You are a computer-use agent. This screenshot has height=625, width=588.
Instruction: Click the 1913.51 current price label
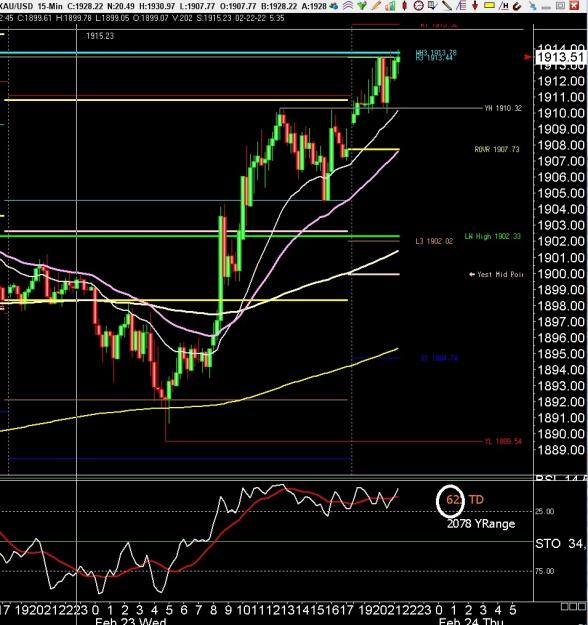coord(560,57)
